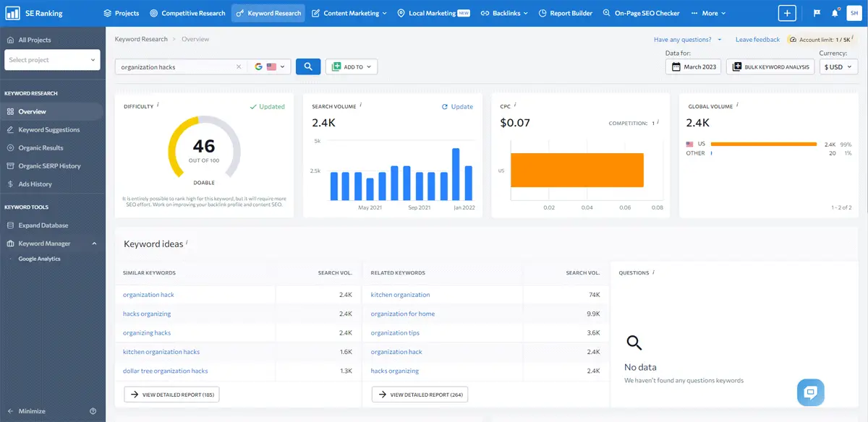Viewport: 868px width, 422px height.
Task: Open the 'dollar tree organization hacks' keyword
Action: [x=165, y=371]
